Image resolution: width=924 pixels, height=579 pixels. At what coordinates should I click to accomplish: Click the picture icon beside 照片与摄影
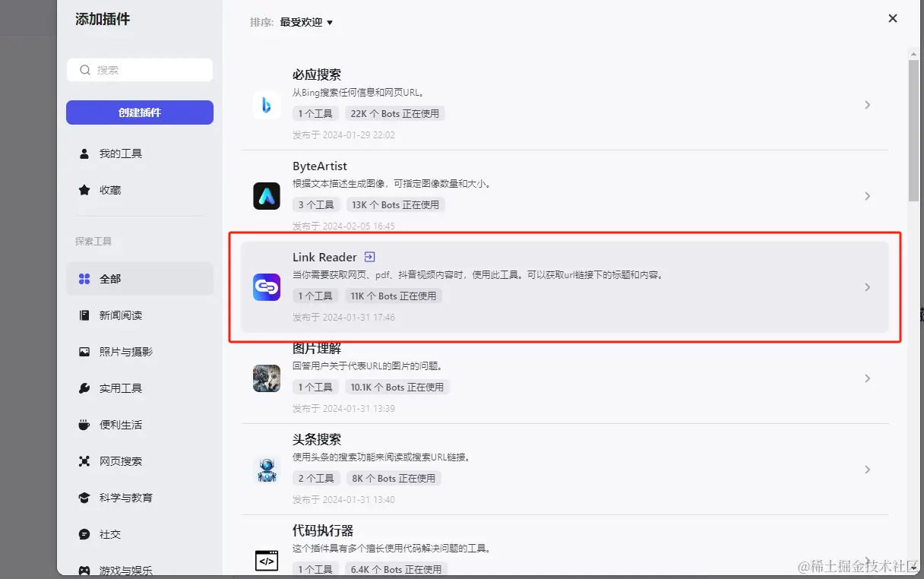click(84, 352)
